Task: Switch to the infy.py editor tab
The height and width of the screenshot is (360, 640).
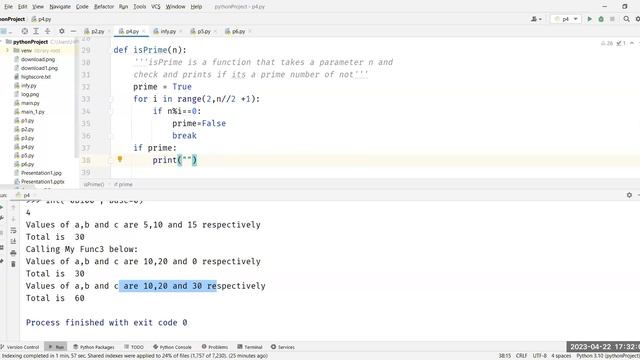Action: tap(164, 31)
